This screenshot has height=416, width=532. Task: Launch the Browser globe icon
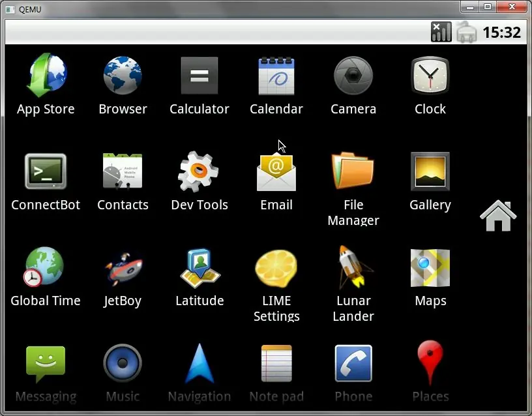[123, 76]
